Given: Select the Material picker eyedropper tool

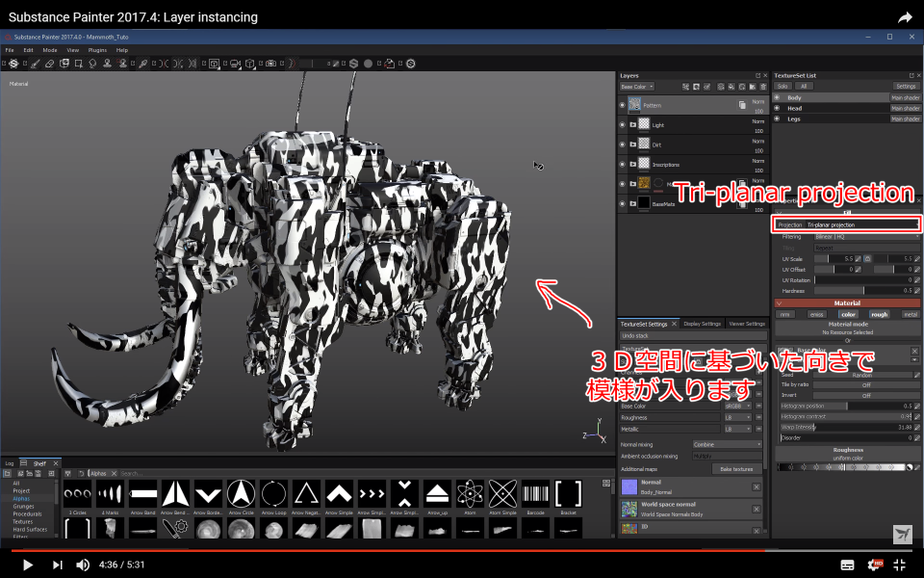Looking at the screenshot, I should [143, 64].
